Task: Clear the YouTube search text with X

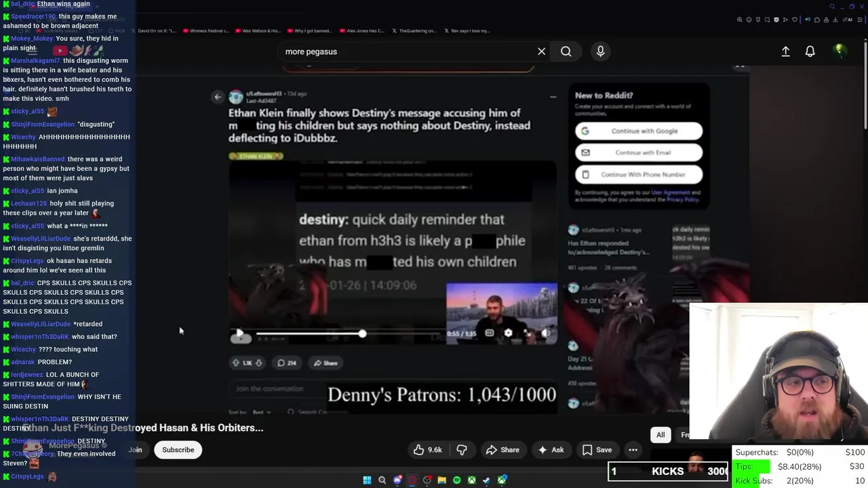Action: (541, 52)
